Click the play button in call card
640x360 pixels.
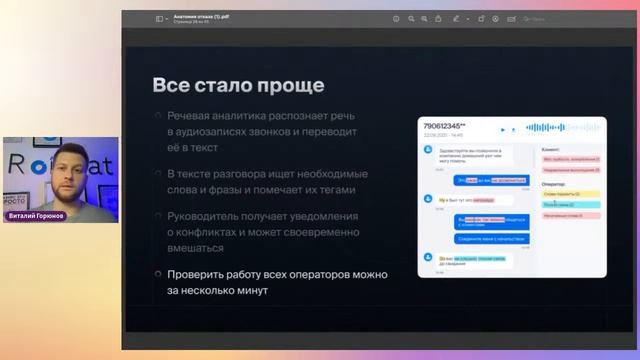tap(502, 130)
